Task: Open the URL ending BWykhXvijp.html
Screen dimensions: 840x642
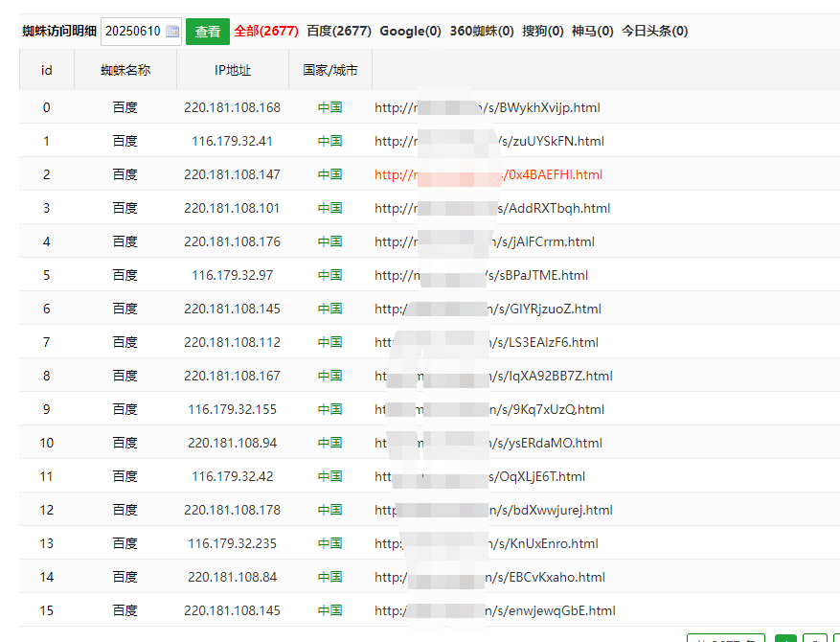Action: point(488,107)
